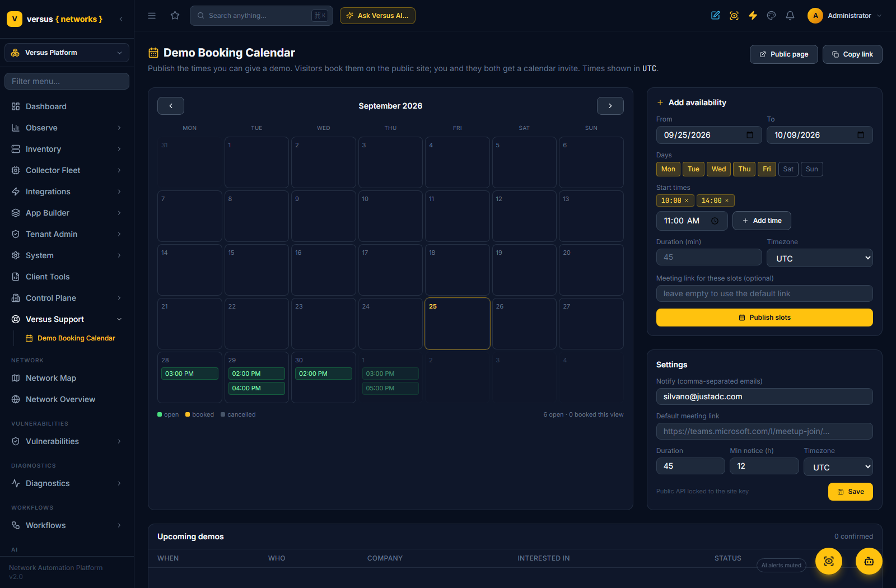The height and width of the screenshot is (588, 896).
Task: Expand the Observe menu
Action: [x=67, y=128]
